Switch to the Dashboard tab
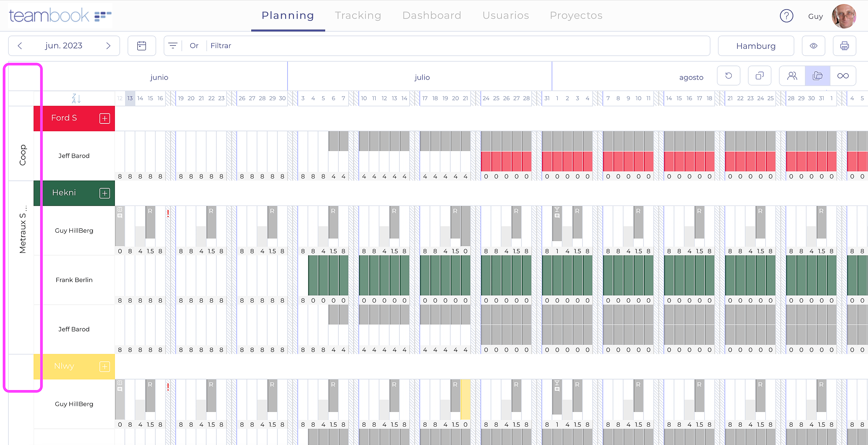Image resolution: width=868 pixels, height=445 pixels. point(432,16)
